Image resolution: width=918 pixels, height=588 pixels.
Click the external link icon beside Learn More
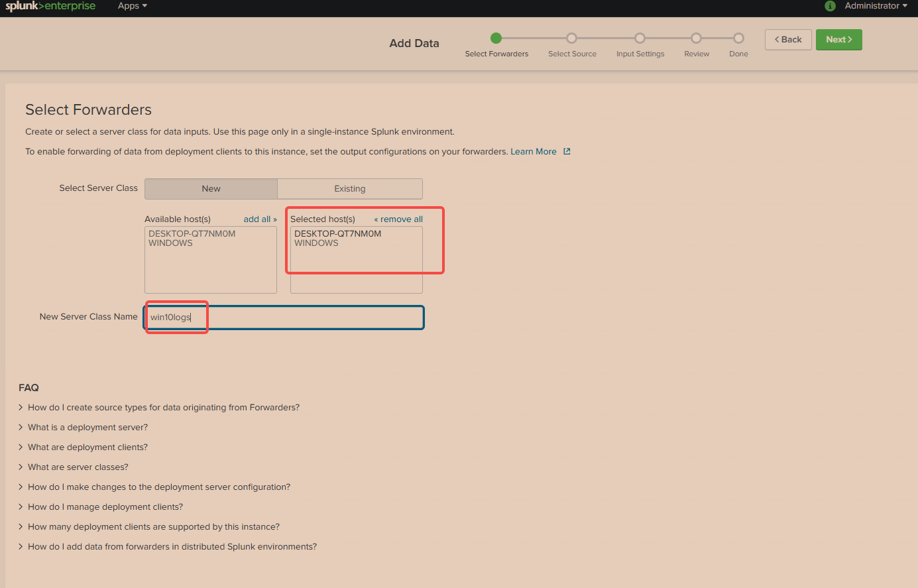[x=567, y=152]
